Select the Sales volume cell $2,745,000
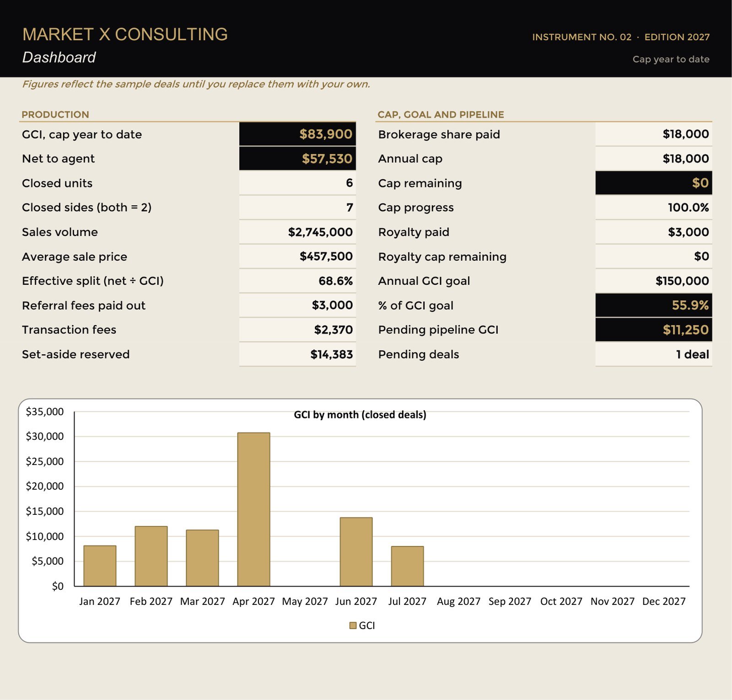Viewport: 732px width, 700px height. click(297, 232)
